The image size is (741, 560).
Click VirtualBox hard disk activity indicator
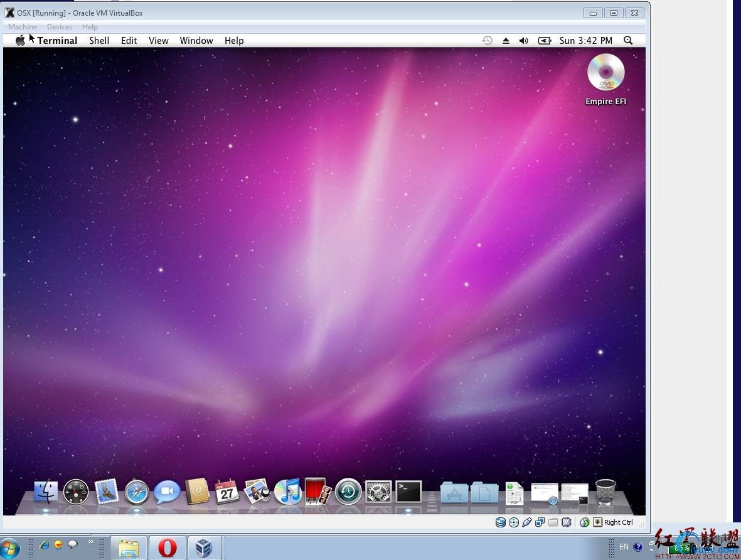[501, 522]
